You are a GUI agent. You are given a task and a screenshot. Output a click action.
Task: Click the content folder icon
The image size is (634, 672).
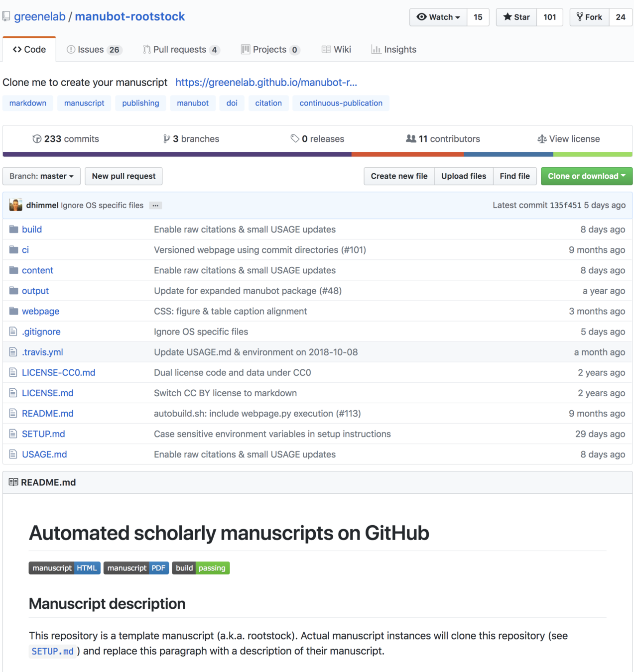pos(13,270)
